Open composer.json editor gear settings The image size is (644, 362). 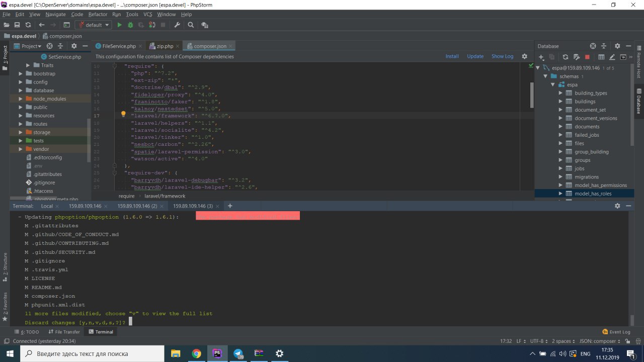tap(524, 56)
